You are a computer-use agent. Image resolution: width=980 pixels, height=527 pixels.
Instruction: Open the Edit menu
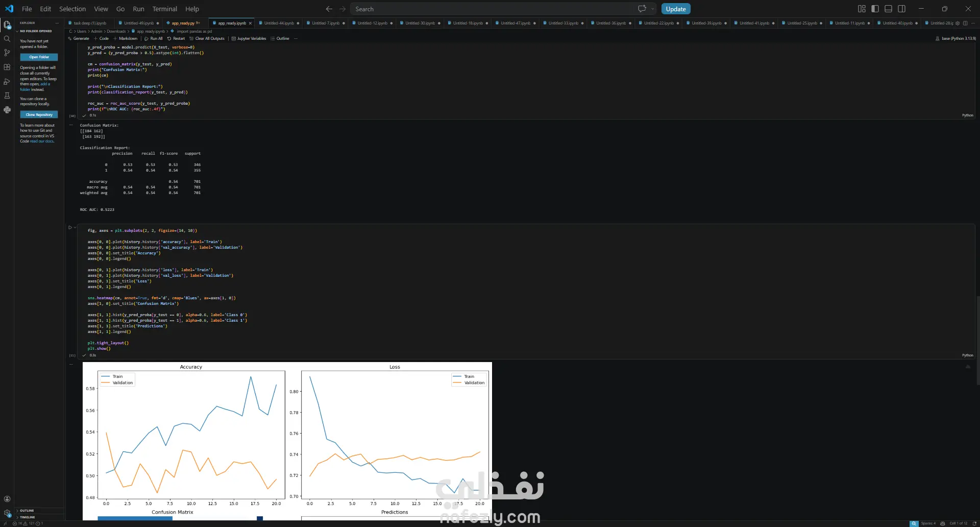pos(45,9)
